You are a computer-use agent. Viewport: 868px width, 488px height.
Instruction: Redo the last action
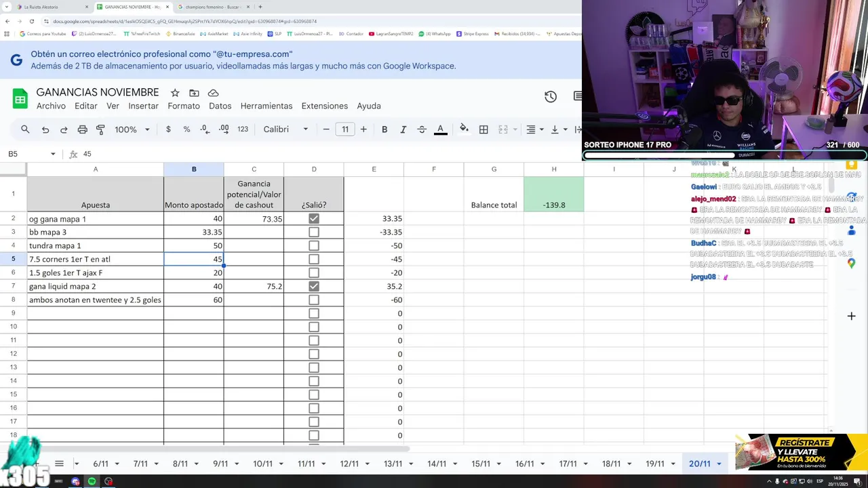point(64,129)
